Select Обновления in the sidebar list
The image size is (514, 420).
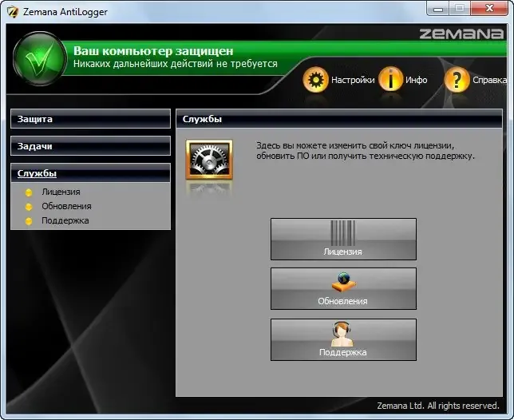coord(66,206)
